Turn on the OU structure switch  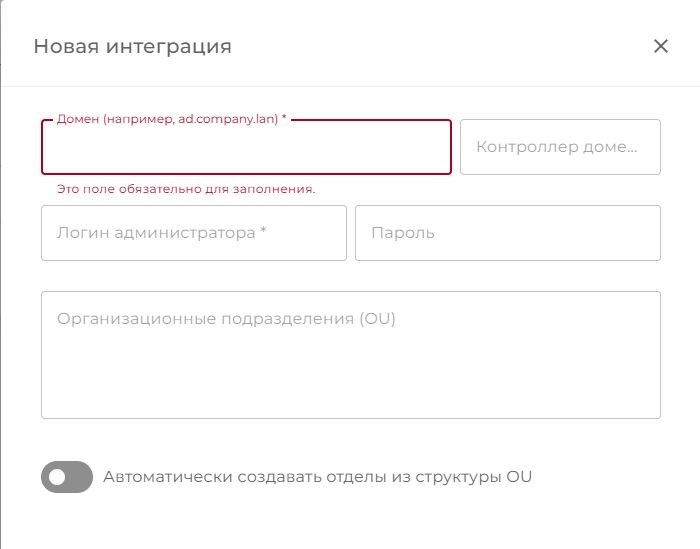pyautogui.click(x=67, y=477)
